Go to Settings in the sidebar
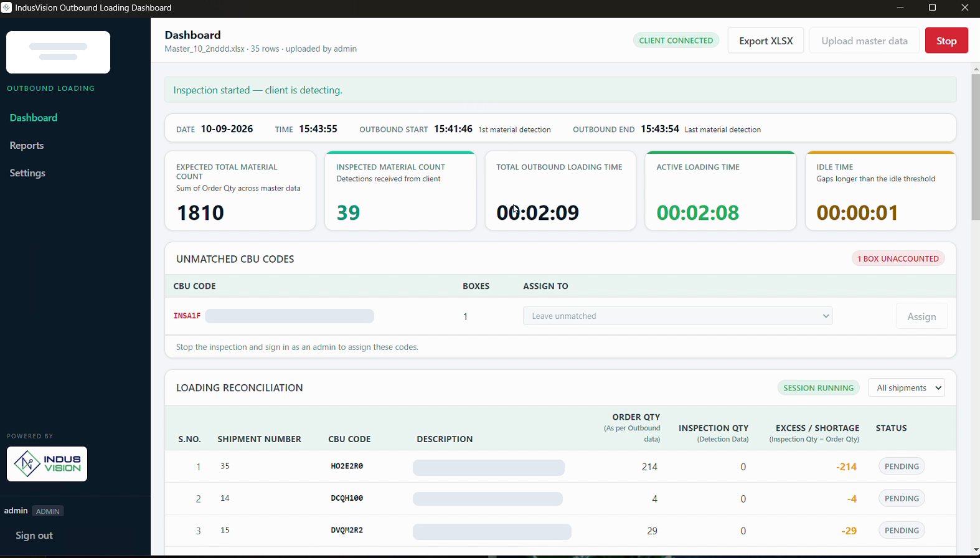The width and height of the screenshot is (980, 558). point(27,173)
